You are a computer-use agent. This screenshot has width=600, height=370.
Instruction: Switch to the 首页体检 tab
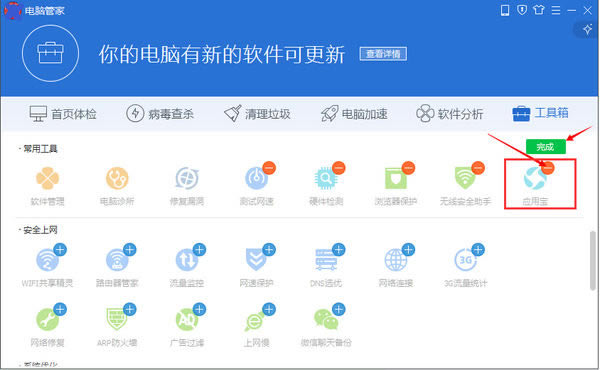pyautogui.click(x=63, y=114)
